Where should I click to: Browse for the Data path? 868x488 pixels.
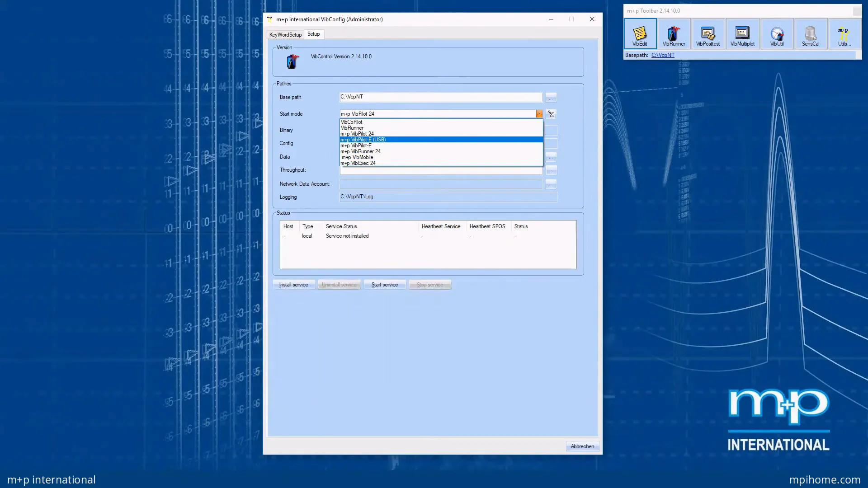tap(551, 157)
